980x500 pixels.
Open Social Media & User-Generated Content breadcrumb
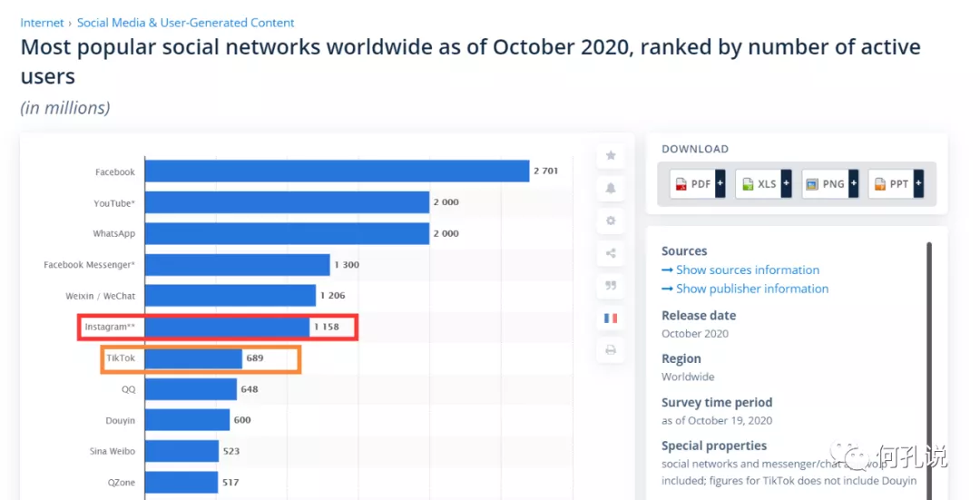click(x=186, y=23)
